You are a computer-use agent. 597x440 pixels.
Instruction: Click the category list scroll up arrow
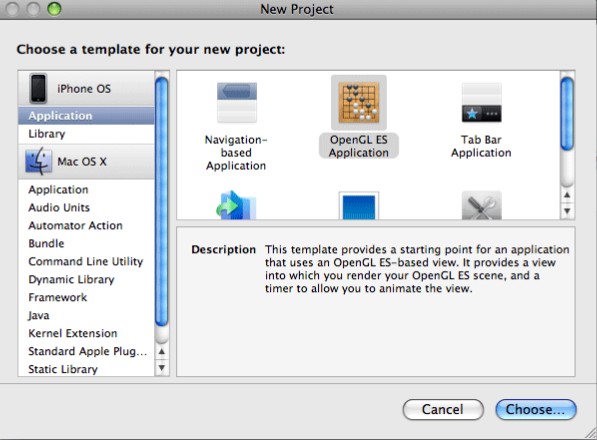tap(161, 351)
